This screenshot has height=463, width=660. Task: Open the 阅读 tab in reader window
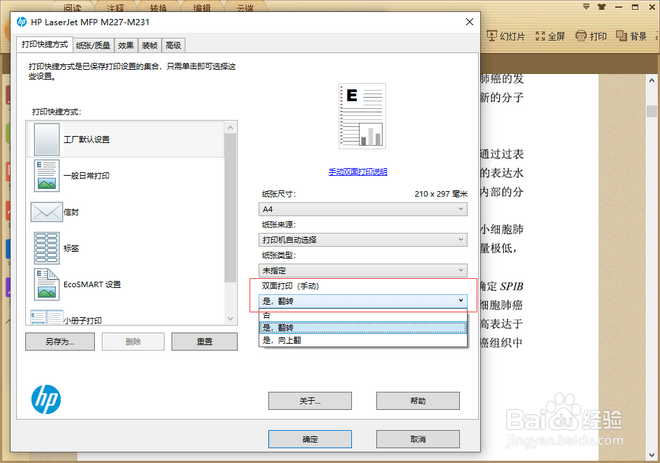[72, 8]
